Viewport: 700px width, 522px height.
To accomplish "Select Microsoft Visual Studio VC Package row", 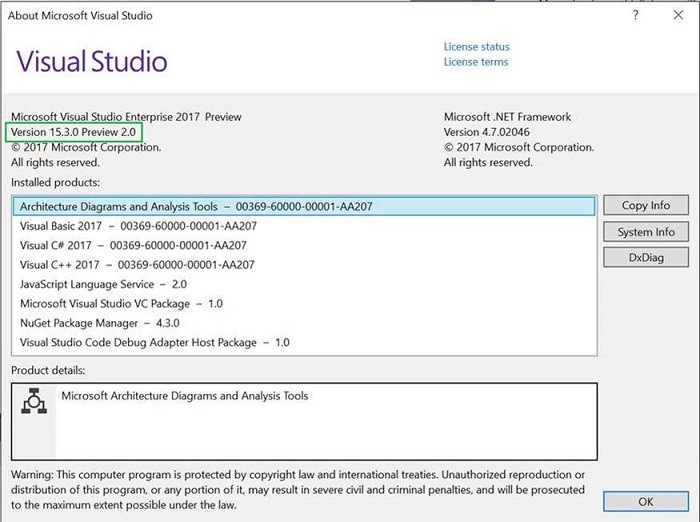I will tap(304, 304).
